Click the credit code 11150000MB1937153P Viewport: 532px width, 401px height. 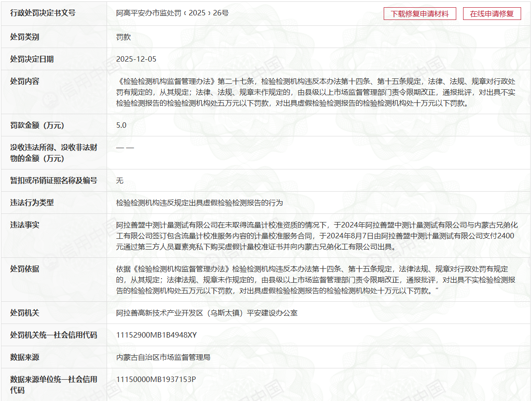tap(156, 380)
